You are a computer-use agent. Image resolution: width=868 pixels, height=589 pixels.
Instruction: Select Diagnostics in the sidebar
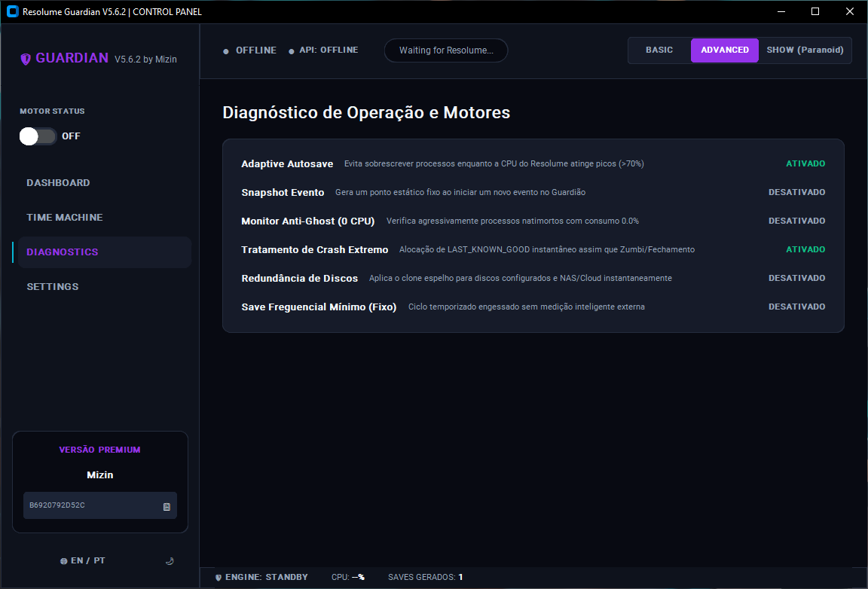pyautogui.click(x=105, y=252)
